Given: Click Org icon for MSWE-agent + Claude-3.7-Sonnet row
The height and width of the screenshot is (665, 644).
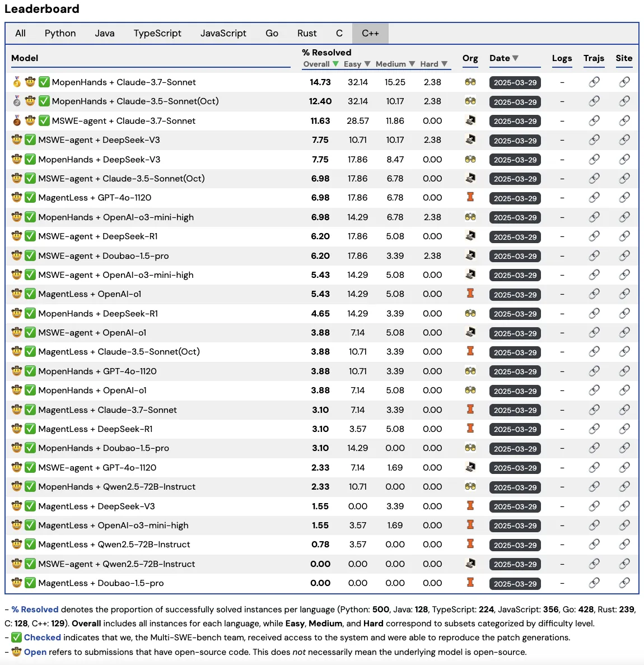Looking at the screenshot, I should pos(470,120).
